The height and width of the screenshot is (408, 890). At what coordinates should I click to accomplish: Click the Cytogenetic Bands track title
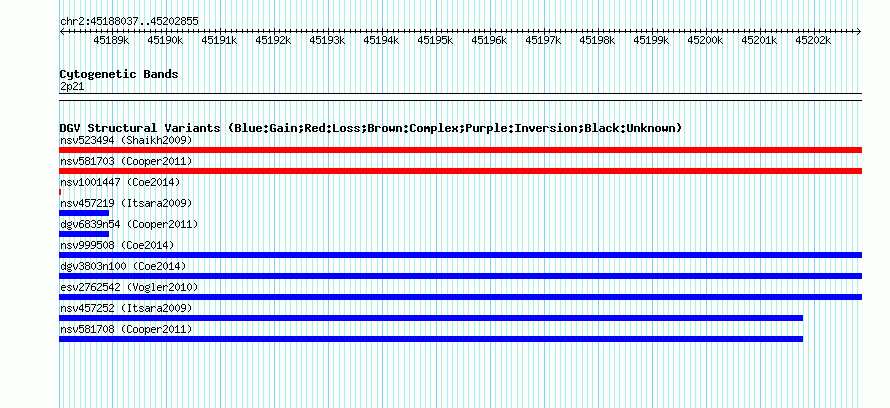(x=119, y=74)
